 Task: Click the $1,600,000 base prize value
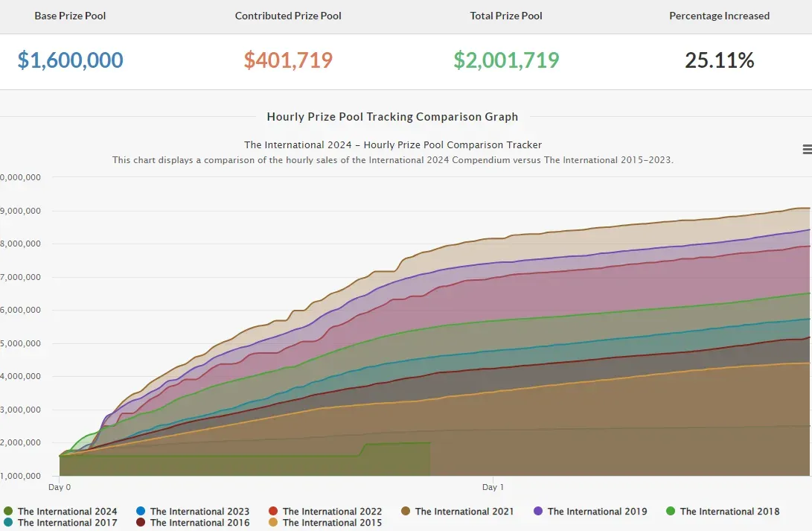click(71, 60)
